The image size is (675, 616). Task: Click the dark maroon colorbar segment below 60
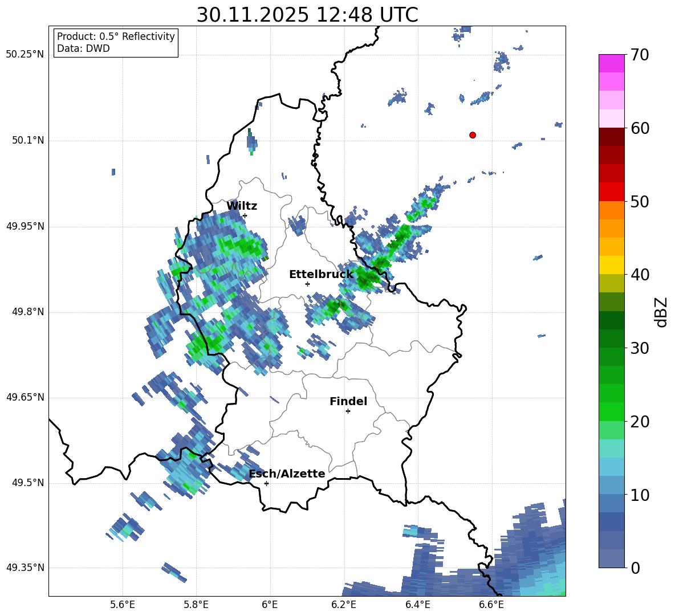[x=611, y=137]
